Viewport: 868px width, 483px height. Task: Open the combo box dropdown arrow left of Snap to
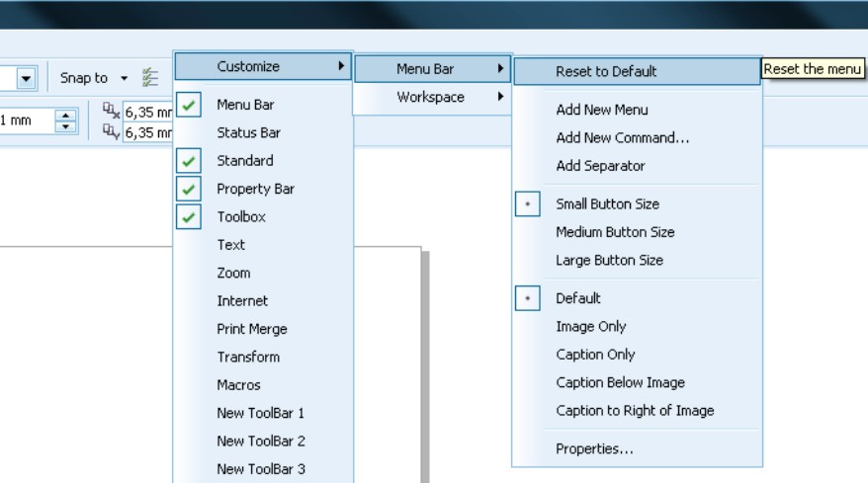pyautogui.click(x=26, y=79)
